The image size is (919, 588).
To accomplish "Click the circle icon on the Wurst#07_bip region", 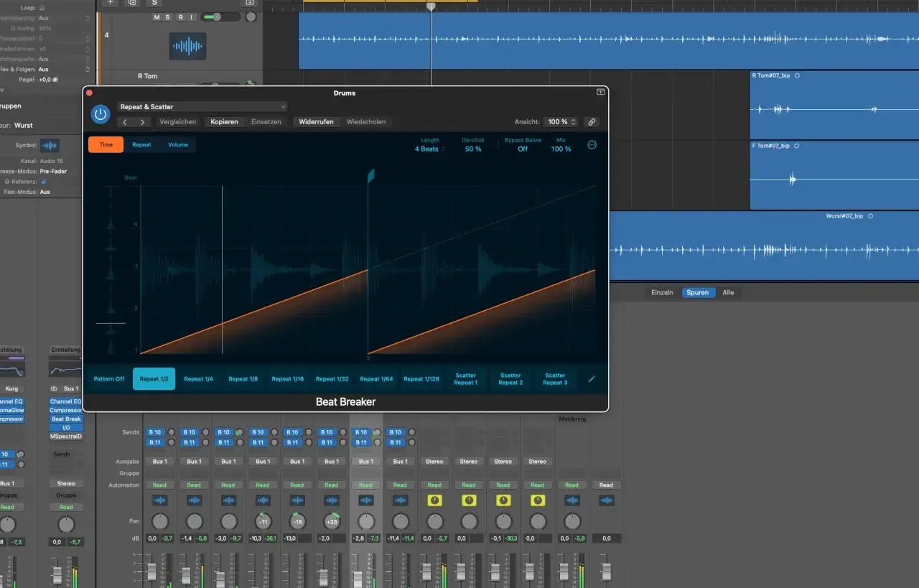I will [870, 215].
